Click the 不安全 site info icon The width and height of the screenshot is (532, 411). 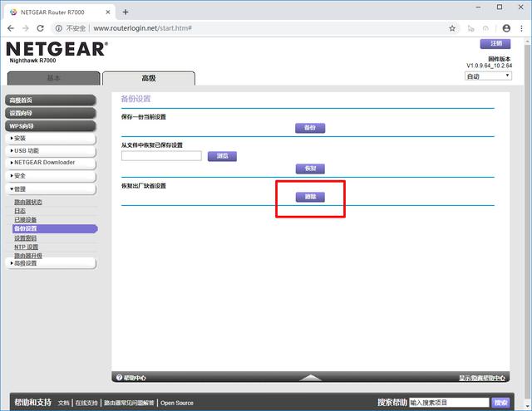tap(59, 28)
